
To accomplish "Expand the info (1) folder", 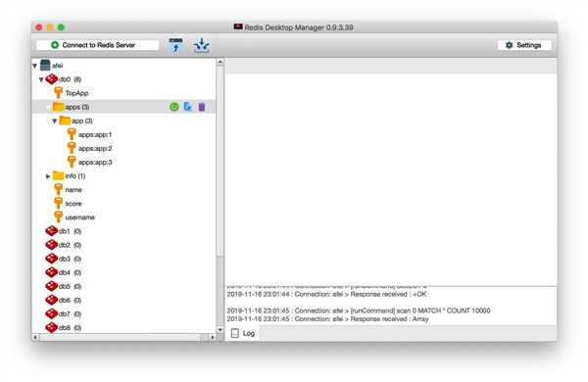I will (48, 176).
